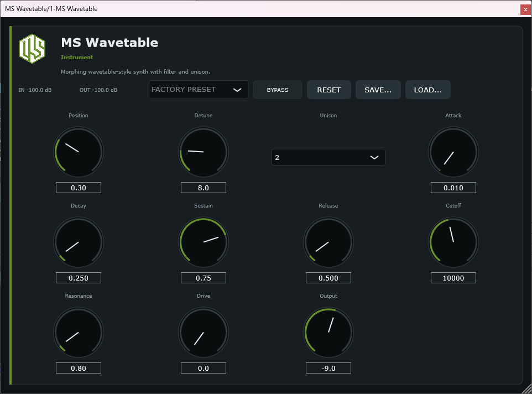Screen dimensions: 532x394
Task: Click the Resonance knob
Action: (79, 333)
